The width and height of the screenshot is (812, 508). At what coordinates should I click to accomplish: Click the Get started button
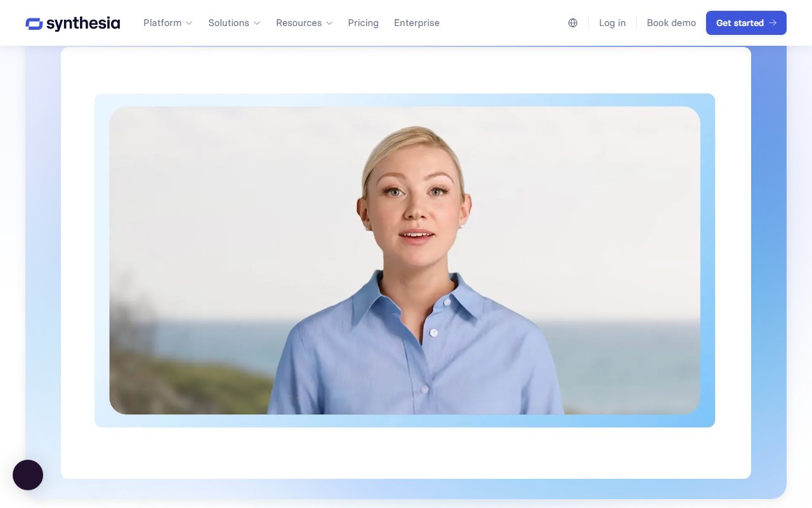click(x=746, y=23)
